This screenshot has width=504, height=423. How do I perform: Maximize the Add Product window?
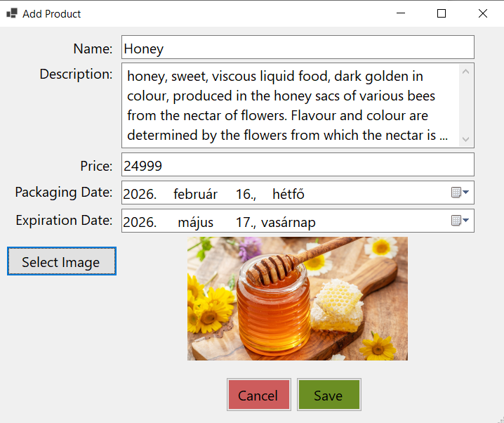click(x=442, y=13)
